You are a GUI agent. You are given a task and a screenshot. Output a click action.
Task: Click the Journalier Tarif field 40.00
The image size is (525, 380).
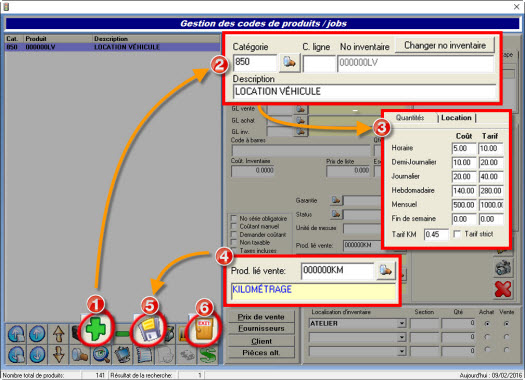point(491,176)
